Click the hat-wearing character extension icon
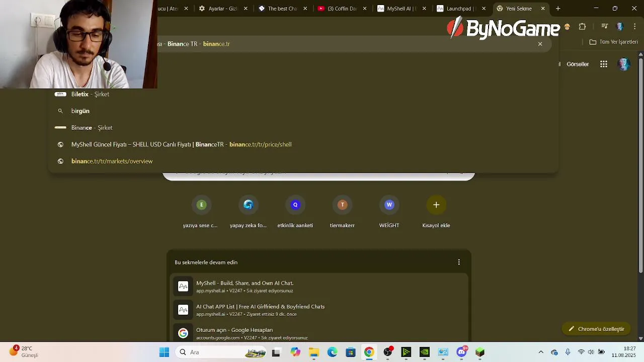Viewport: 644px width, 362px height. pyautogui.click(x=567, y=27)
